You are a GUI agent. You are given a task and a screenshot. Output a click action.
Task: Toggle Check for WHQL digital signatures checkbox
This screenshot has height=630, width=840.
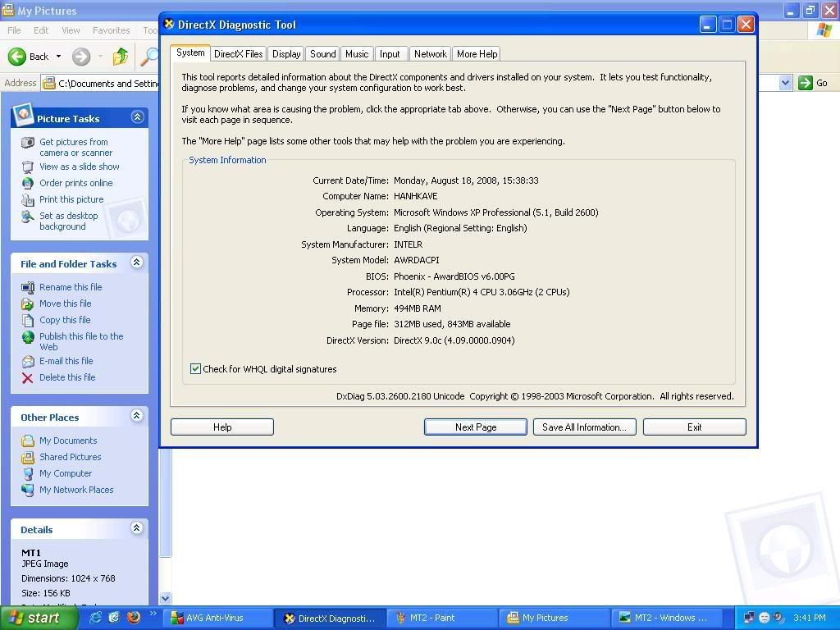click(195, 369)
